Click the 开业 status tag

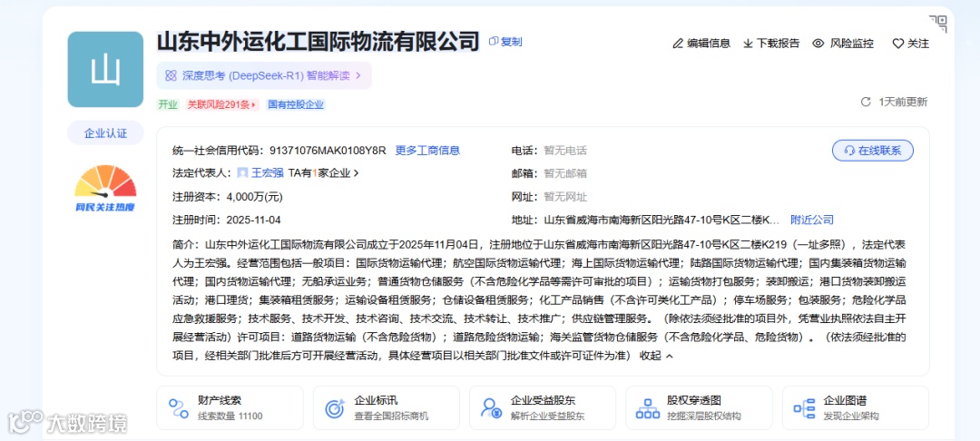coord(168,105)
